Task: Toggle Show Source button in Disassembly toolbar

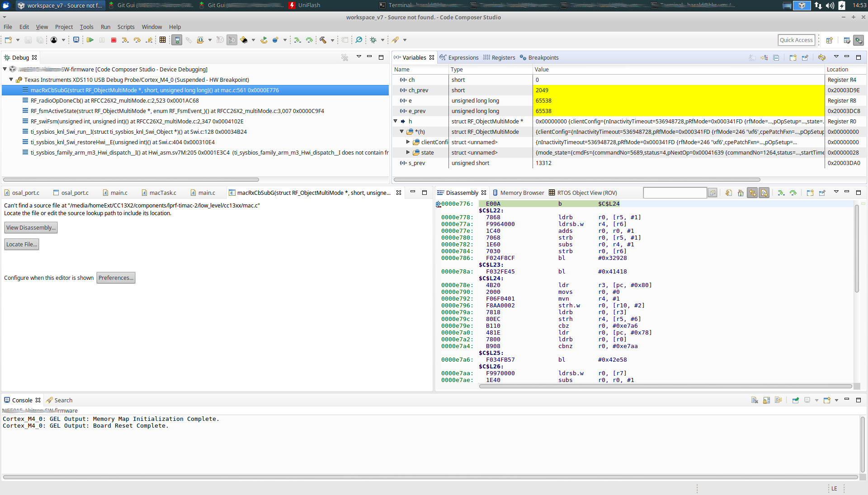Action: click(x=764, y=193)
